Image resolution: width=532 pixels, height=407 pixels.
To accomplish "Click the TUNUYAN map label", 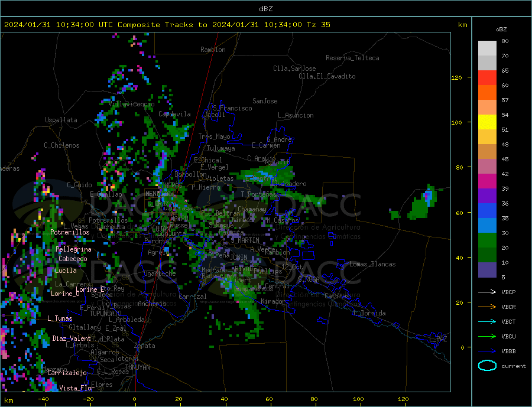I will click(x=137, y=367).
